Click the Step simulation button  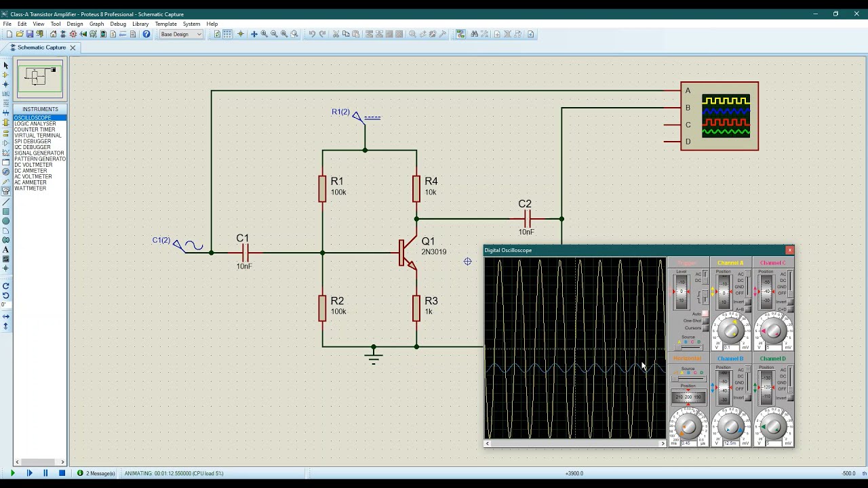29,473
